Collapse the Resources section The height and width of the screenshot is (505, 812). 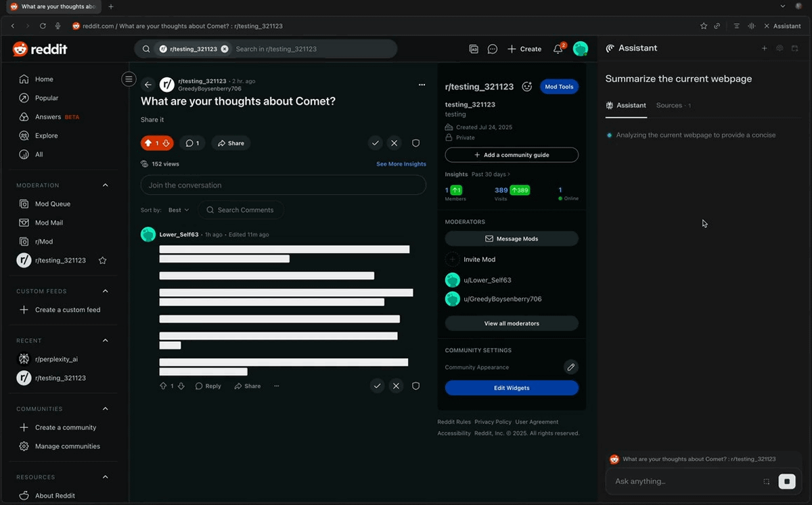tap(105, 477)
